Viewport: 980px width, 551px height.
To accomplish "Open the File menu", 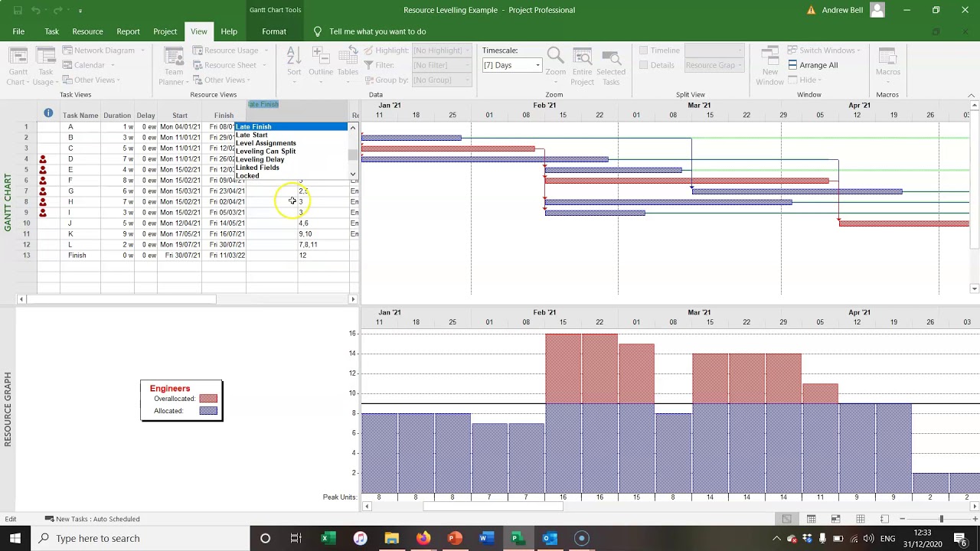I will coord(18,31).
